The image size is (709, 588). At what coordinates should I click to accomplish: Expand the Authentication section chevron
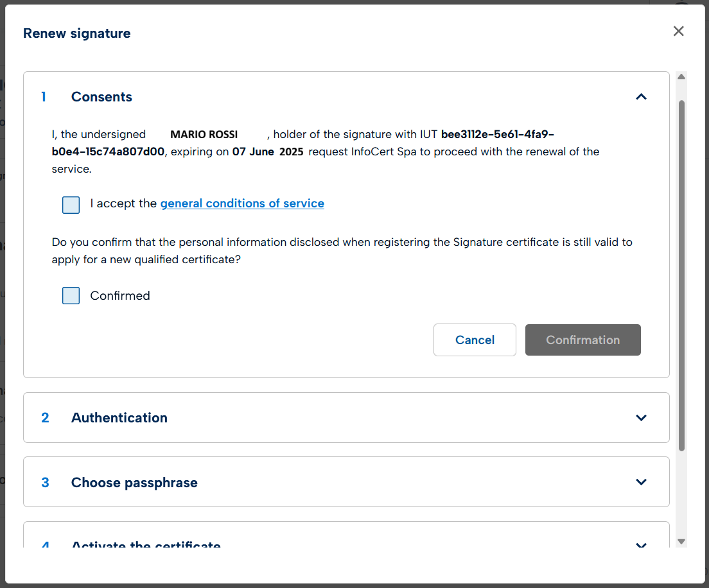[x=641, y=418]
